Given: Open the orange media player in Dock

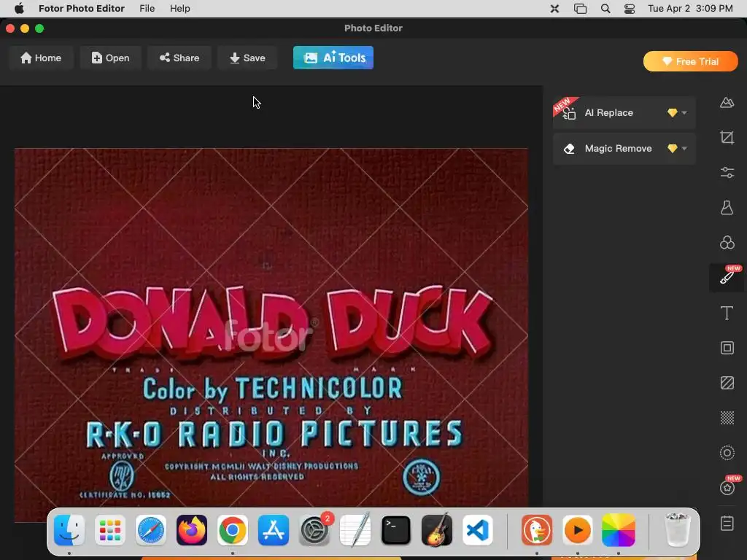Looking at the screenshot, I should tap(578, 530).
